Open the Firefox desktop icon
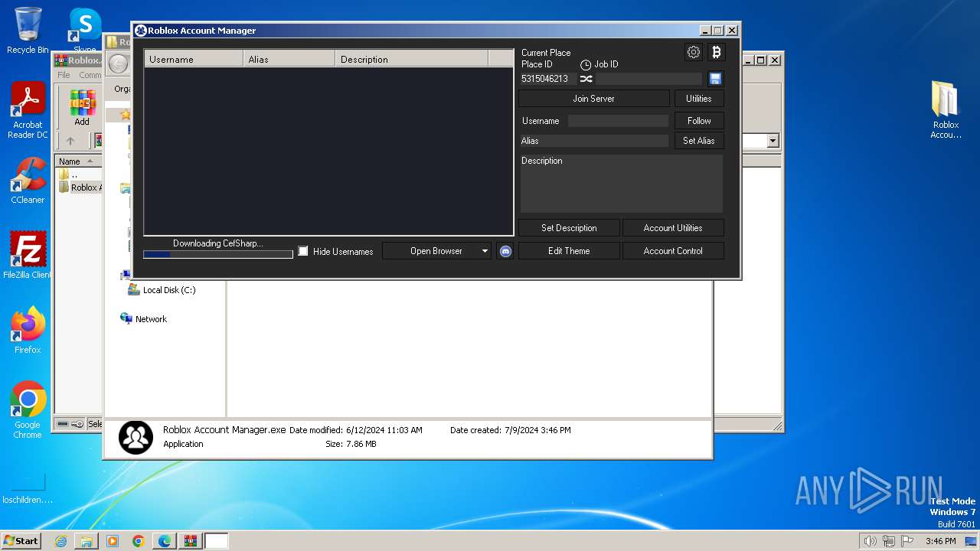 [x=28, y=330]
